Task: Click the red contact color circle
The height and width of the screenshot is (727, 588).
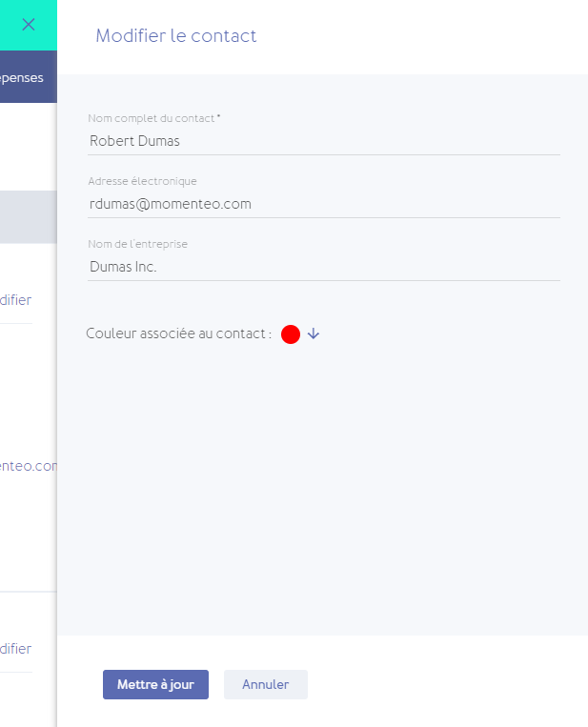Action: [x=291, y=334]
